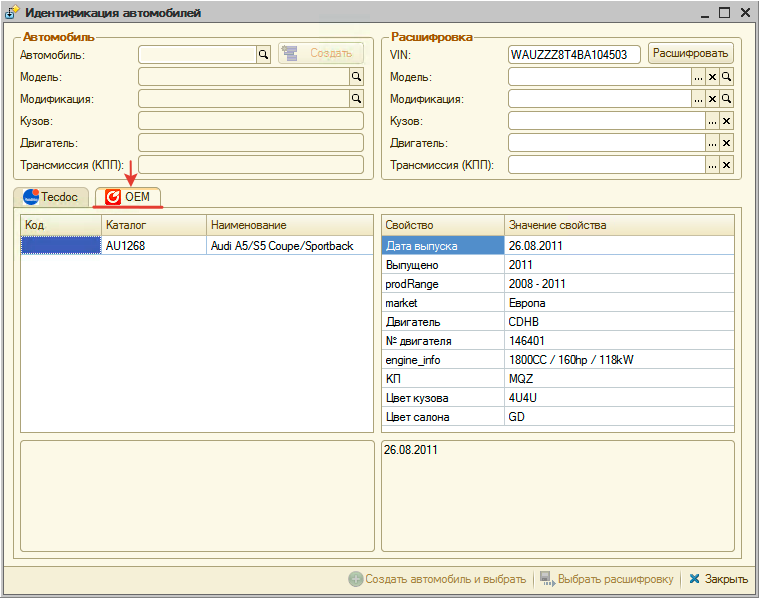Click magnifier icon in Расшифровка Модификация row

pyautogui.click(x=727, y=99)
